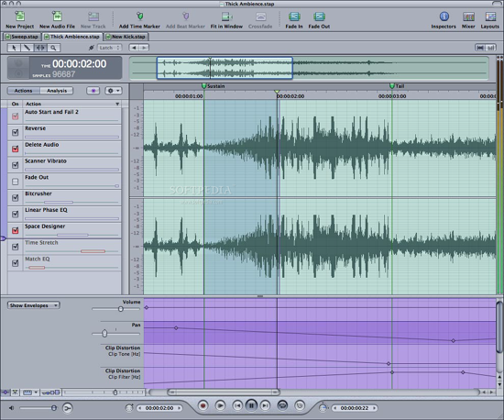This screenshot has height=420, width=504.
Task: Switch to the Sweep.stap tab
Action: [x=22, y=37]
